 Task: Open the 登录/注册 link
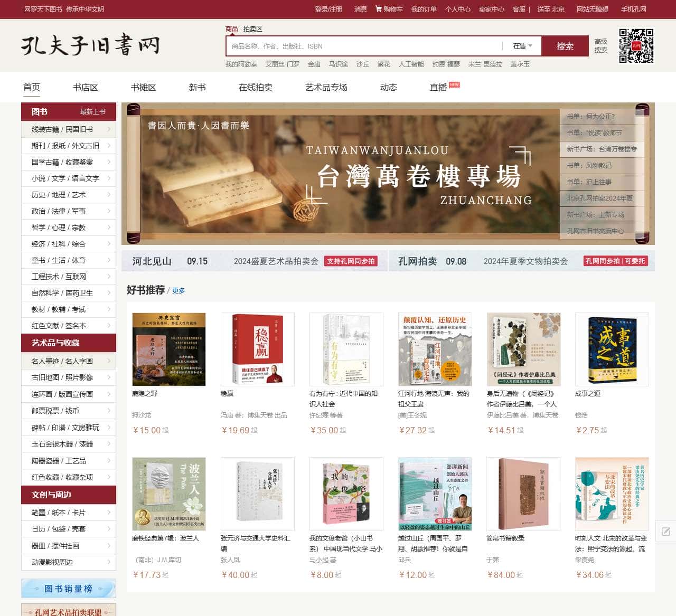pyautogui.click(x=329, y=9)
